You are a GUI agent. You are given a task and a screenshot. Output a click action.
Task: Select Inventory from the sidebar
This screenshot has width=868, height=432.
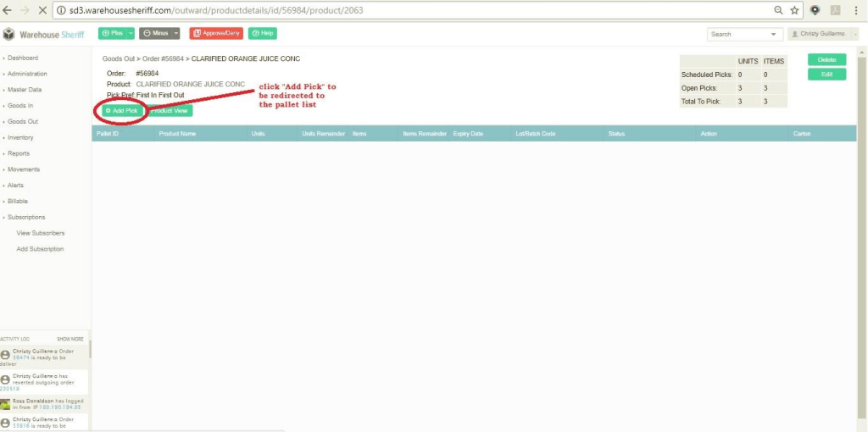(x=20, y=137)
